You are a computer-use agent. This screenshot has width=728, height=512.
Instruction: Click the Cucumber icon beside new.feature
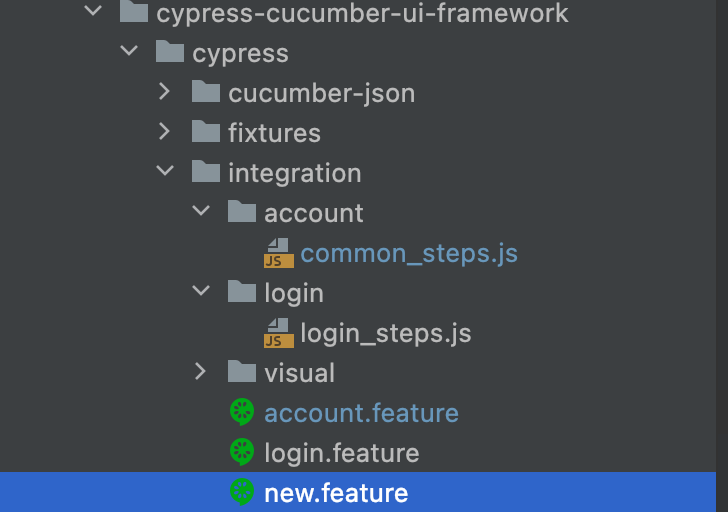click(x=242, y=492)
